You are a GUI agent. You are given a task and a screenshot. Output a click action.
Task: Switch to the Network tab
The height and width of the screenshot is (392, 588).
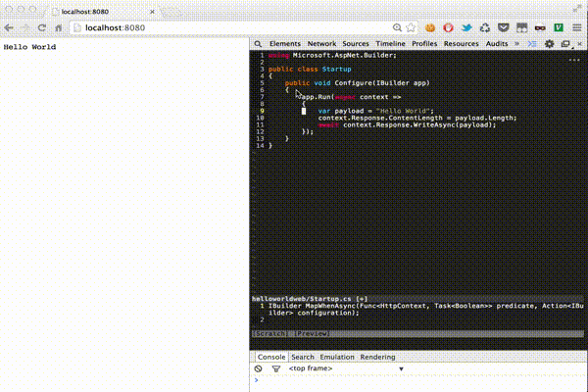pyautogui.click(x=321, y=43)
